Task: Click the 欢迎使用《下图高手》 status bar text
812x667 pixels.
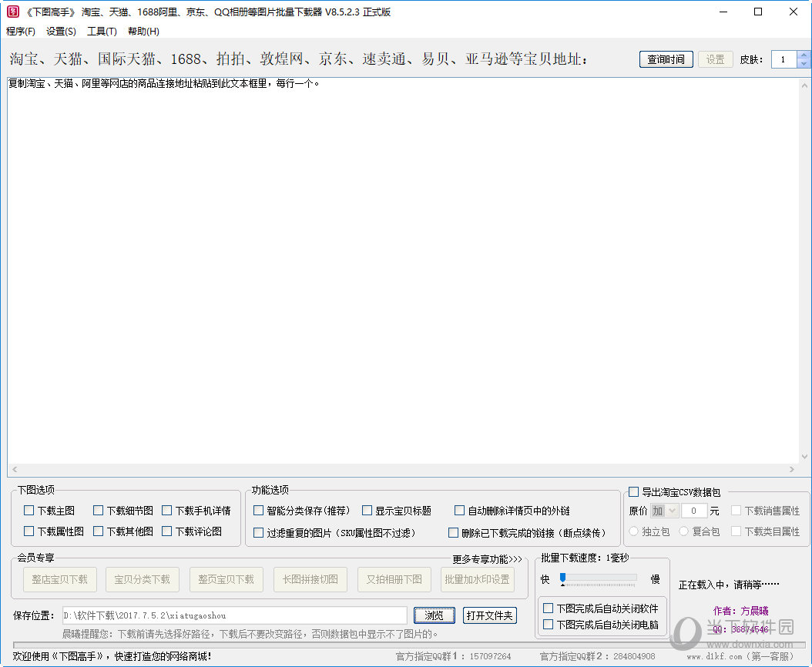Action: (112, 656)
